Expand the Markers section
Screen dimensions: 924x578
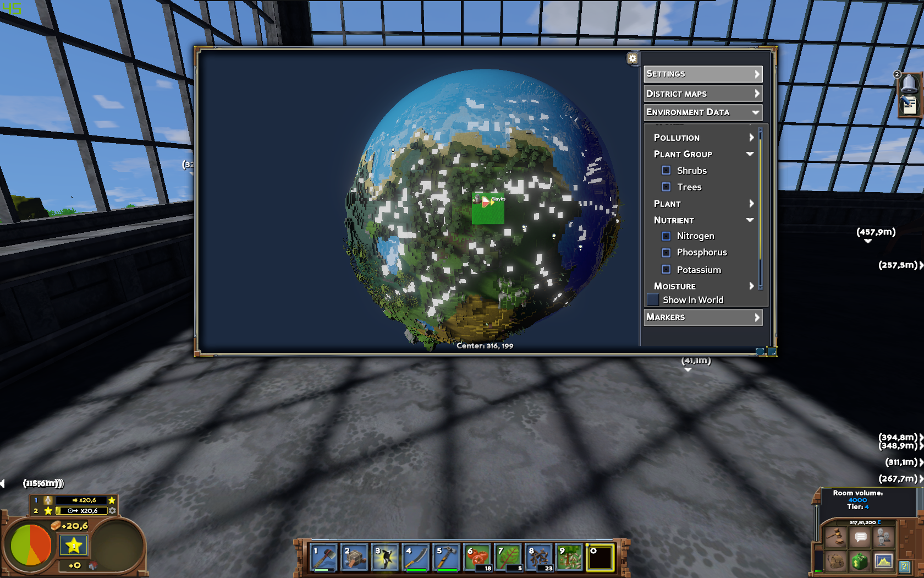(x=703, y=317)
